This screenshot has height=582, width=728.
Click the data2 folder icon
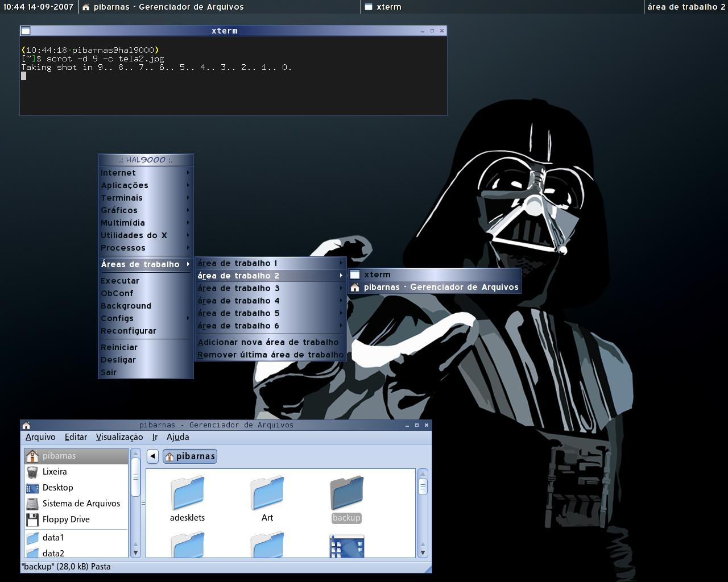32,552
